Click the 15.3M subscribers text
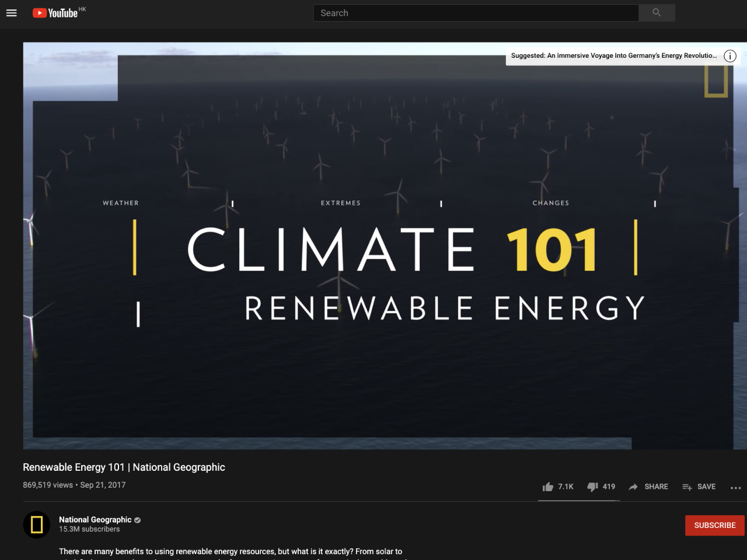 click(89, 529)
